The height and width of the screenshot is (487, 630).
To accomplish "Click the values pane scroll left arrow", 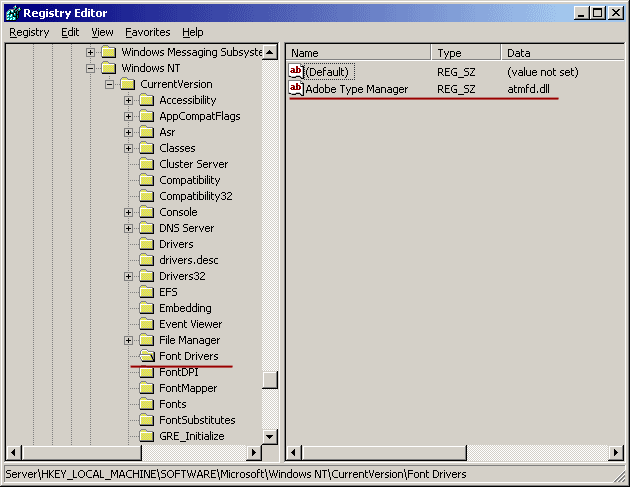I will (294, 453).
